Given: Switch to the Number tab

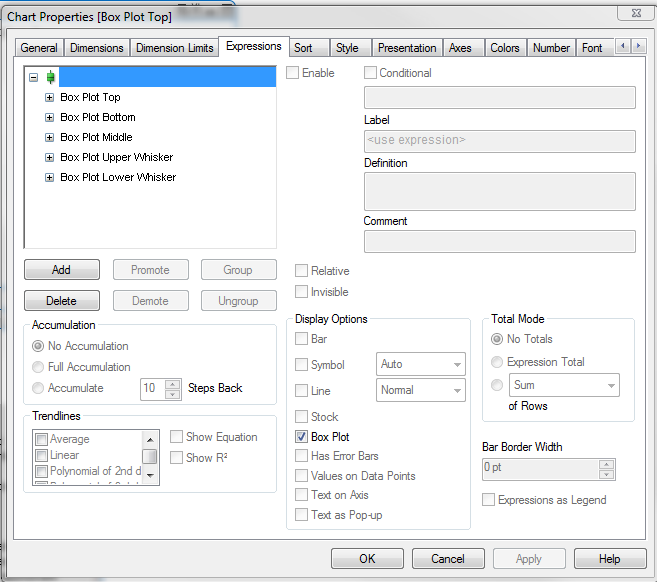Looking at the screenshot, I should point(551,48).
